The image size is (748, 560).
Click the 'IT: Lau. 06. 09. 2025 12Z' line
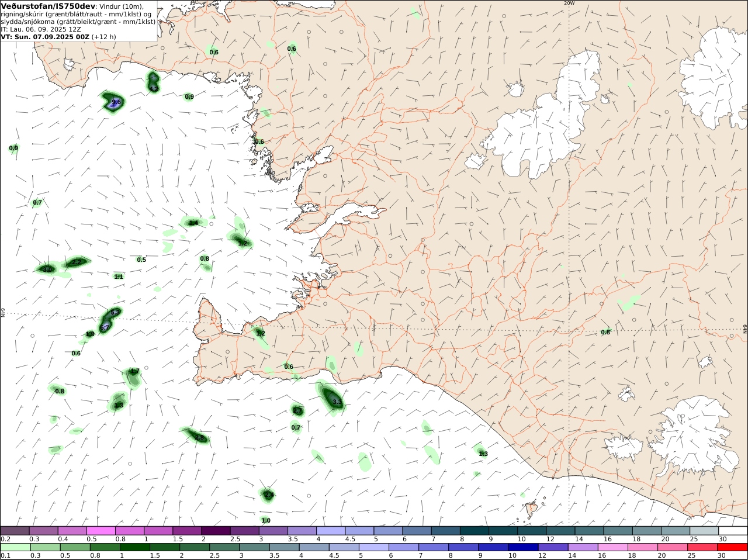click(x=41, y=29)
